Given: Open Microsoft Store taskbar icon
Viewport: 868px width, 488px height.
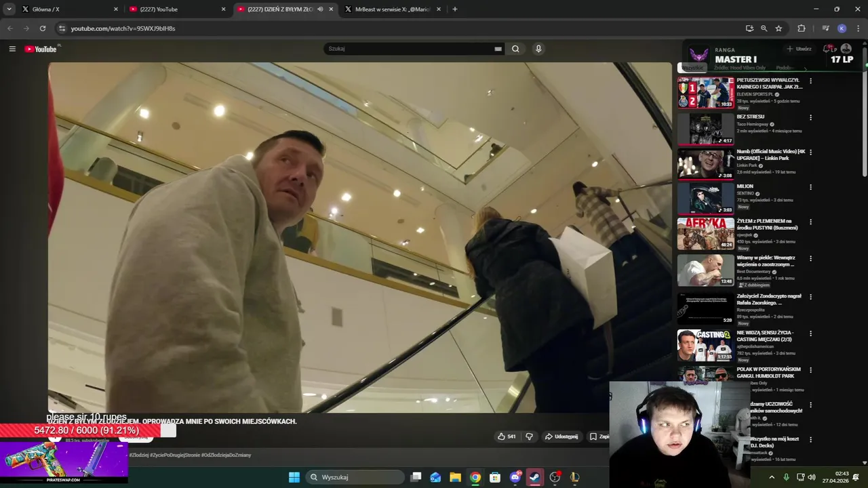Looking at the screenshot, I should pyautogui.click(x=495, y=477).
